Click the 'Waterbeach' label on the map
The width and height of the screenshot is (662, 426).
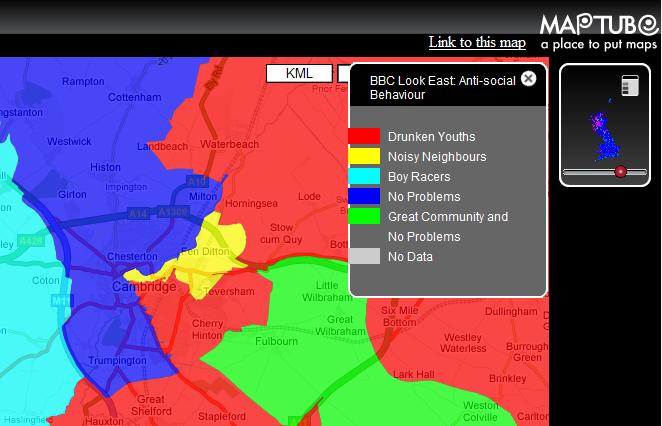229,144
